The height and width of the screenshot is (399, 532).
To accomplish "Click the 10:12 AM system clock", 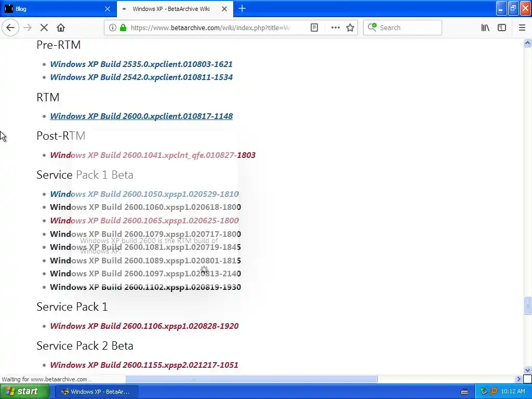I will [513, 392].
